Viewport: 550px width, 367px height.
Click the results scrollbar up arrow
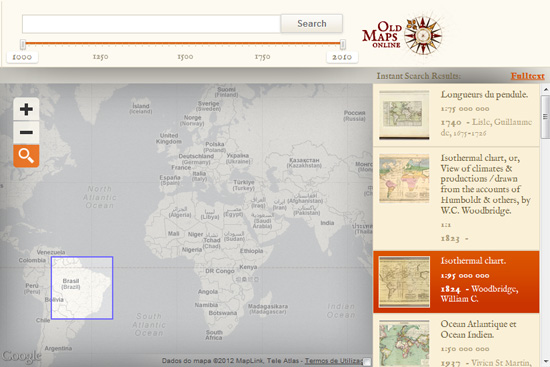click(x=545, y=89)
